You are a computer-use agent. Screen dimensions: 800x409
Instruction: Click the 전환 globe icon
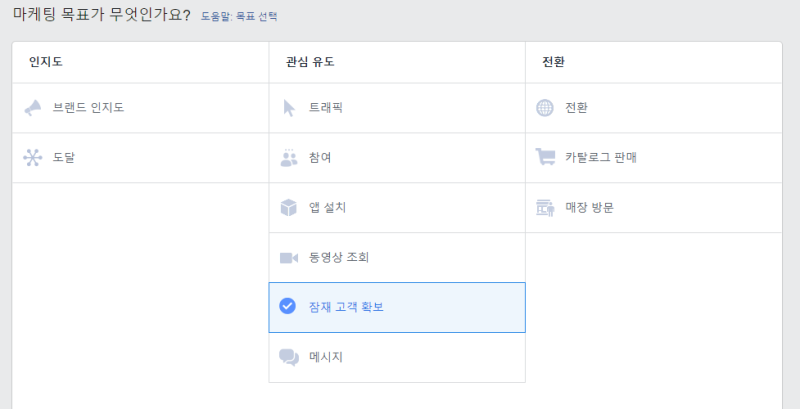[545, 107]
